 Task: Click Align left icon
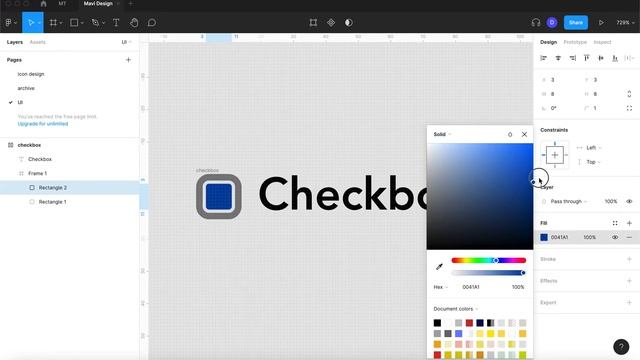point(543,58)
